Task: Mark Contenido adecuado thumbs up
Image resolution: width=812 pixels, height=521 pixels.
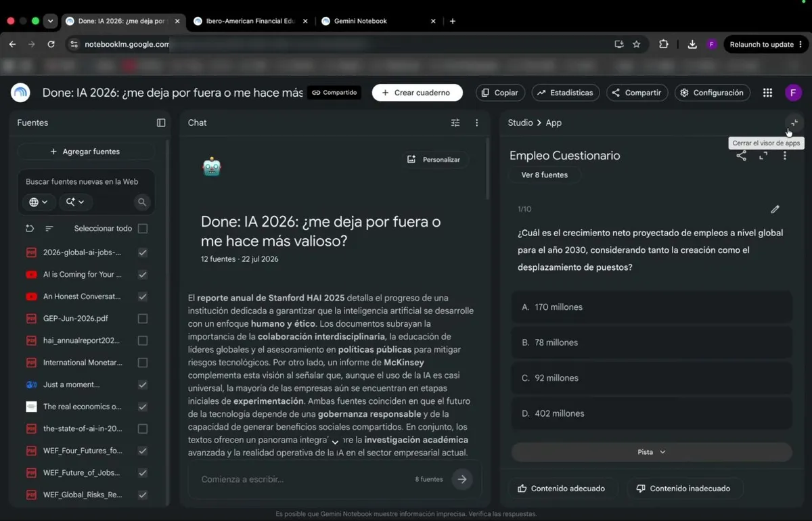Action: point(562,489)
